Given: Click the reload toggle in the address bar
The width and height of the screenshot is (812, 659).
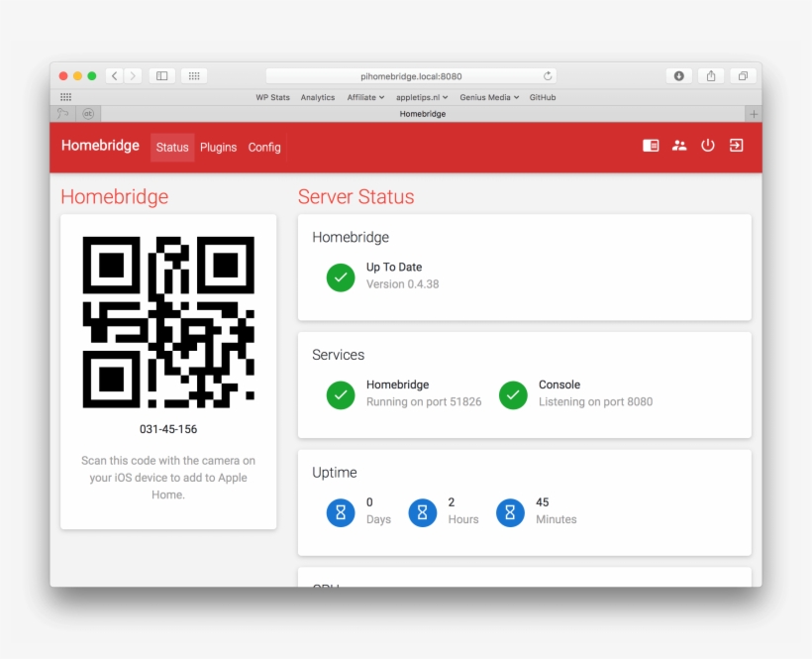Looking at the screenshot, I should click(x=547, y=75).
